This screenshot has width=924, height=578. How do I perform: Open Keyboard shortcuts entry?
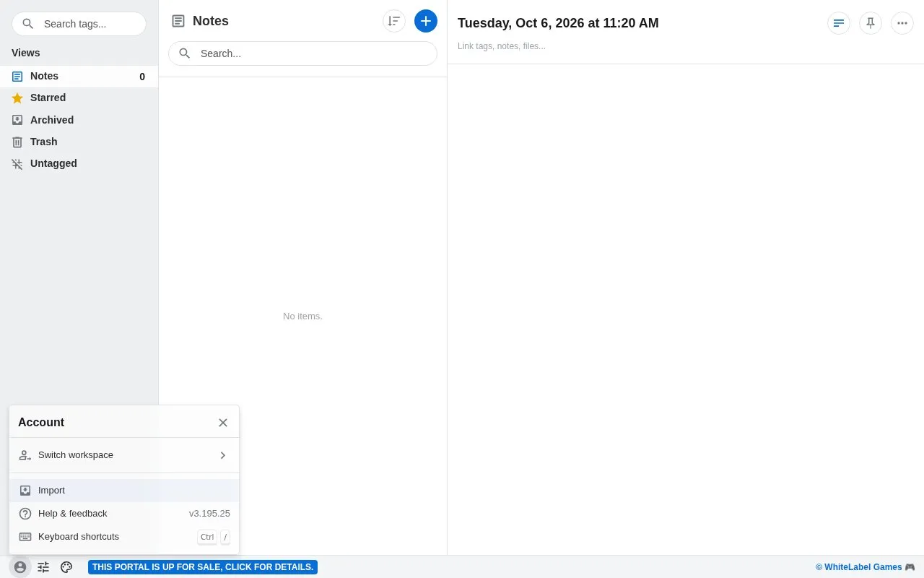click(x=124, y=537)
